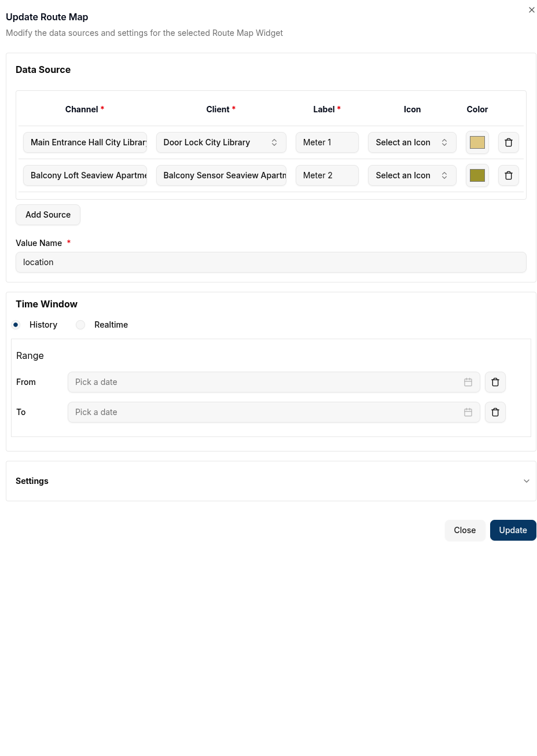Delete the Meter 1 source row
Screen dimensions: 537x756
(x=508, y=142)
